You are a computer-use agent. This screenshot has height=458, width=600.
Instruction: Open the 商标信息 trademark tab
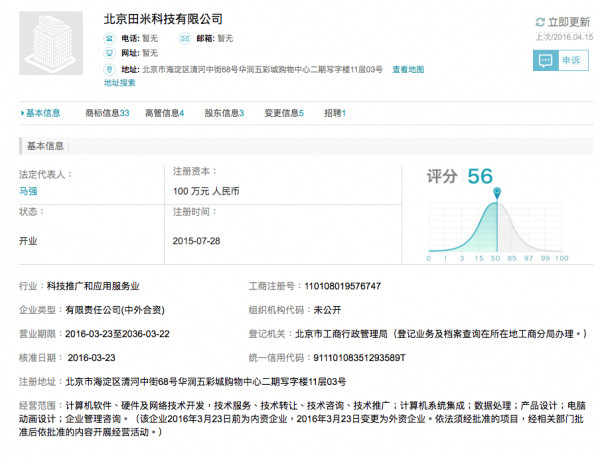107,114
